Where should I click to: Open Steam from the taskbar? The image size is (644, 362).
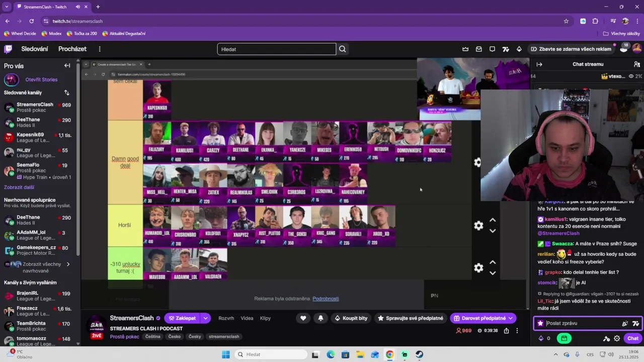click(x=419, y=354)
